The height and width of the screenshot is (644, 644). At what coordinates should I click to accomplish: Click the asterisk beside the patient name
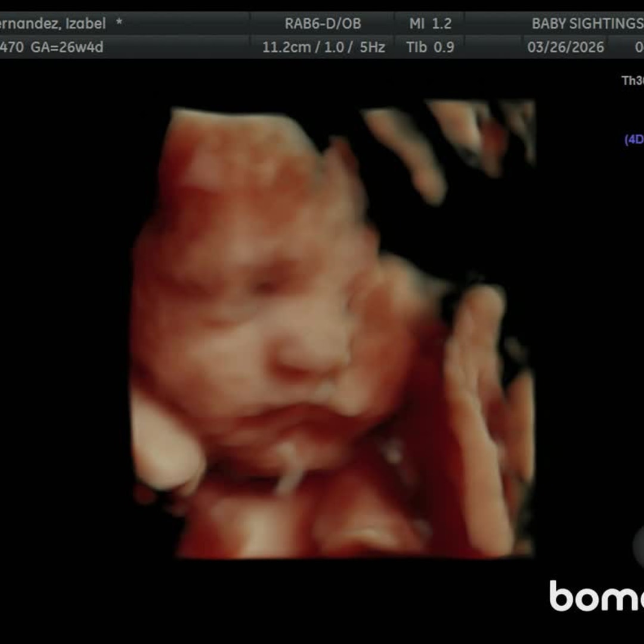[x=119, y=24]
